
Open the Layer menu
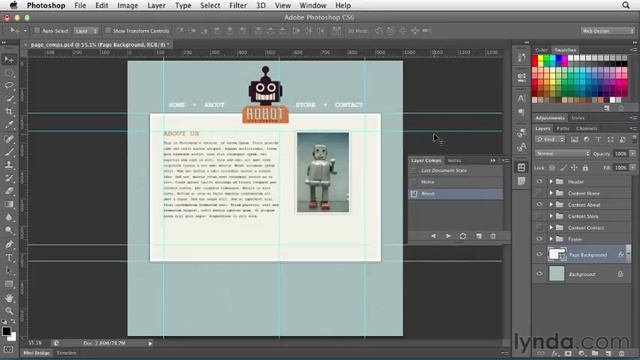[156, 5]
